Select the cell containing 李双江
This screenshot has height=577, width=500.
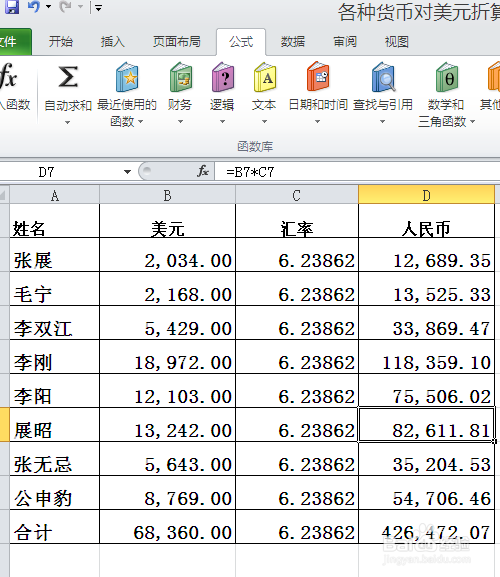pyautogui.click(x=54, y=323)
